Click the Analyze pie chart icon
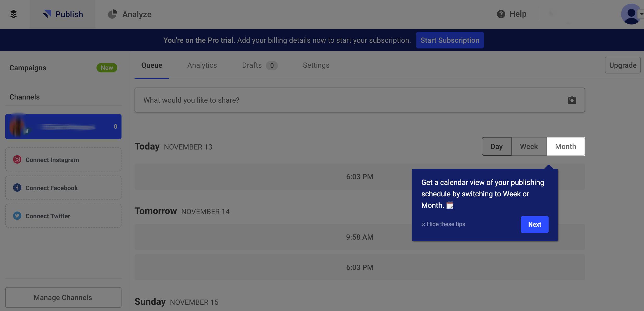 [113, 14]
